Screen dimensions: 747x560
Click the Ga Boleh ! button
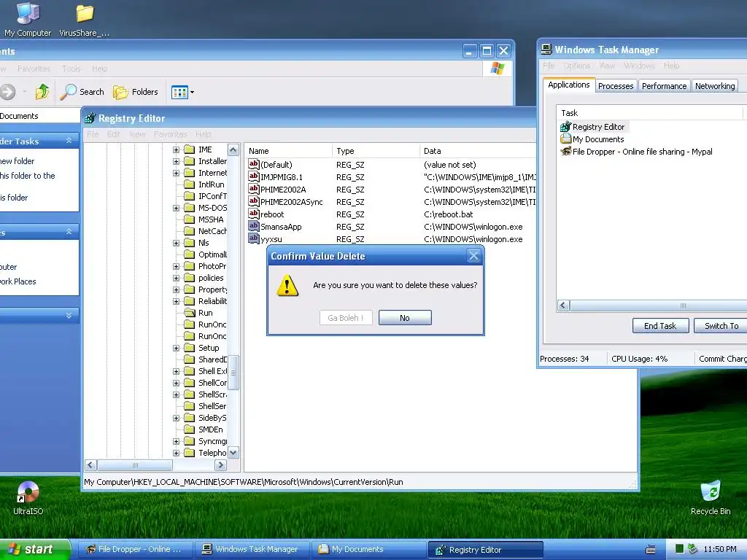tap(345, 318)
